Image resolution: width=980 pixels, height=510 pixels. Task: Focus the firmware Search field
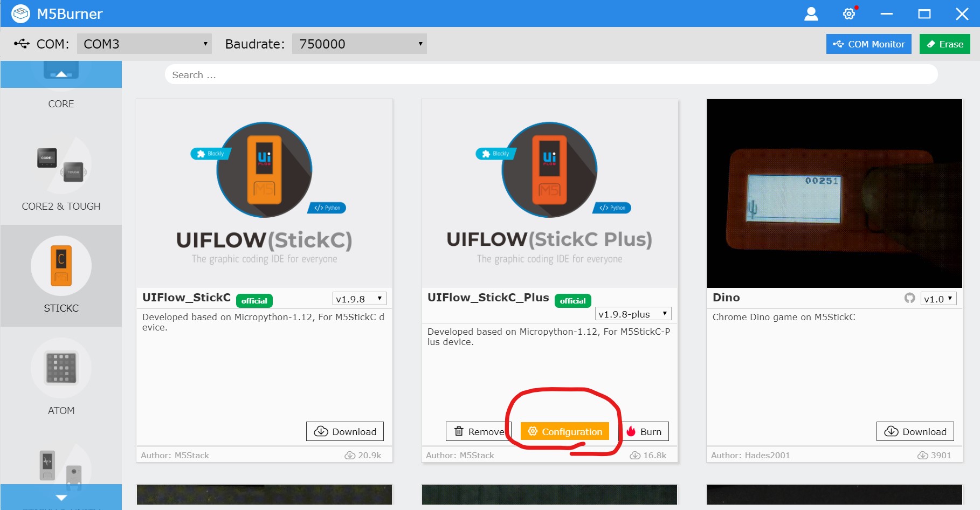pos(551,74)
